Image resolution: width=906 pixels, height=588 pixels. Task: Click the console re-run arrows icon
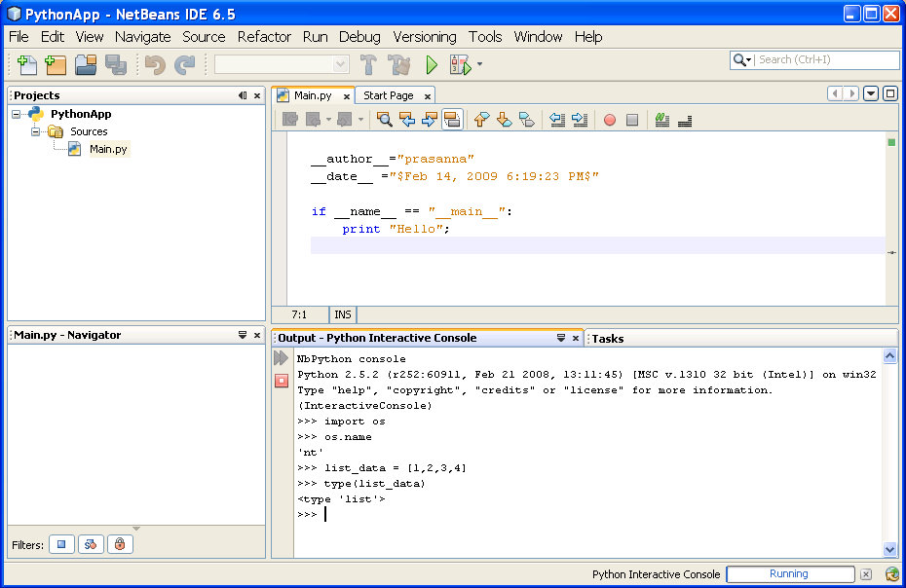[x=281, y=358]
